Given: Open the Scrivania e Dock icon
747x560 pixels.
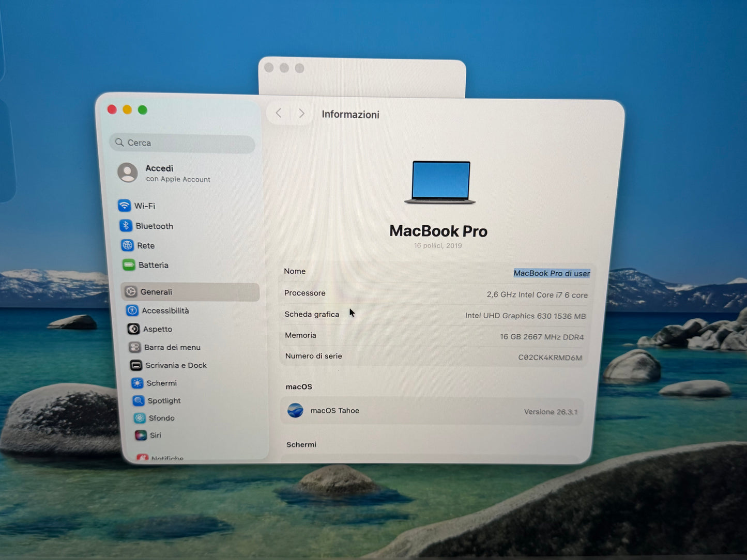Looking at the screenshot, I should (x=136, y=365).
